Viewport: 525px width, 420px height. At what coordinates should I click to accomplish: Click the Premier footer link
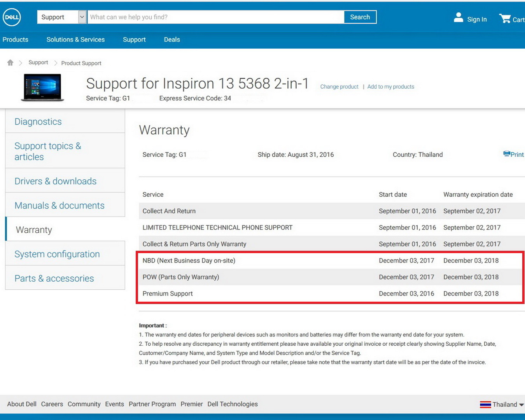tap(191, 404)
